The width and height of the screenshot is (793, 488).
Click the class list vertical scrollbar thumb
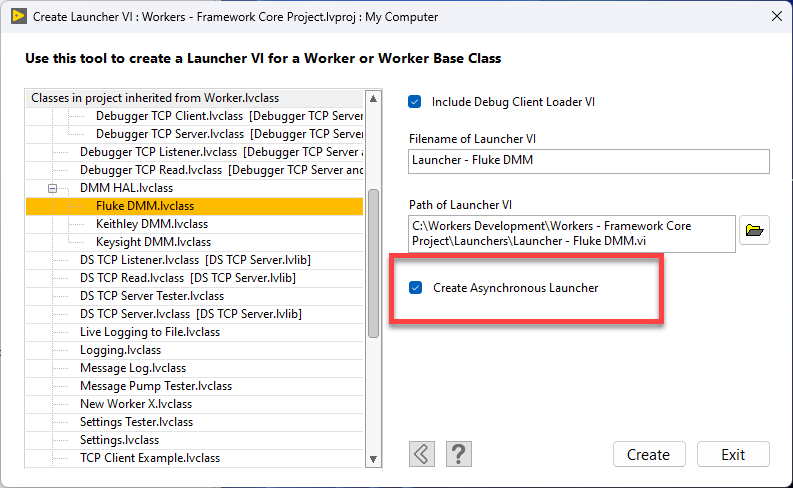pos(373,264)
